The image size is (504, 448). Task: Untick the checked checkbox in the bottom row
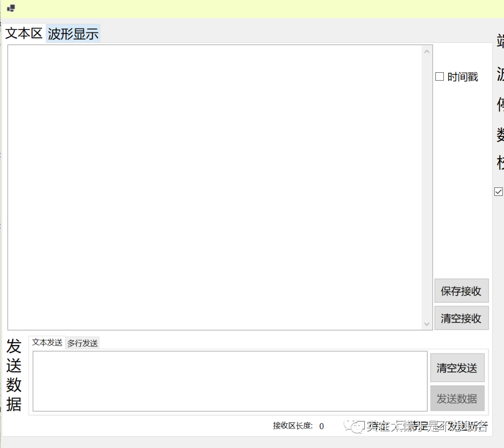pyautogui.click(x=442, y=426)
